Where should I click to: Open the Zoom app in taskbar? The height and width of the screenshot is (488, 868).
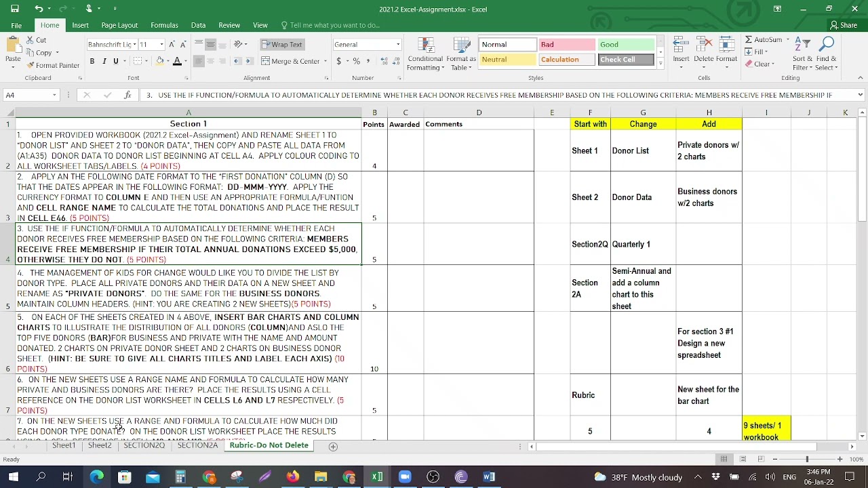click(x=405, y=477)
